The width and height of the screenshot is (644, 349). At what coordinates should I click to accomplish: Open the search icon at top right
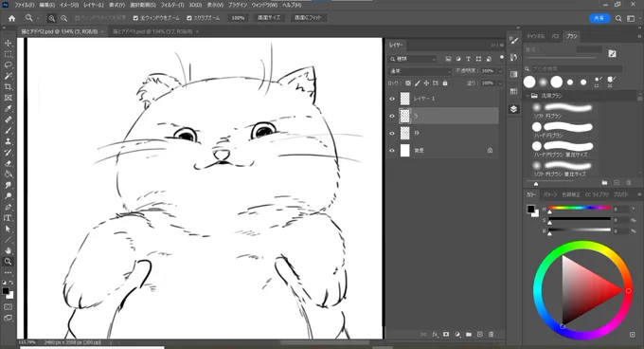pos(618,18)
